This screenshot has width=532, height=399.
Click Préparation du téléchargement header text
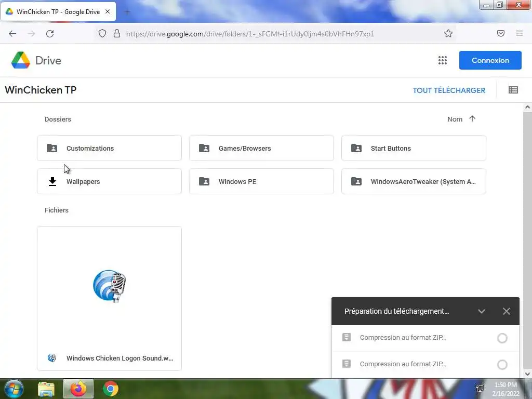pos(396,311)
